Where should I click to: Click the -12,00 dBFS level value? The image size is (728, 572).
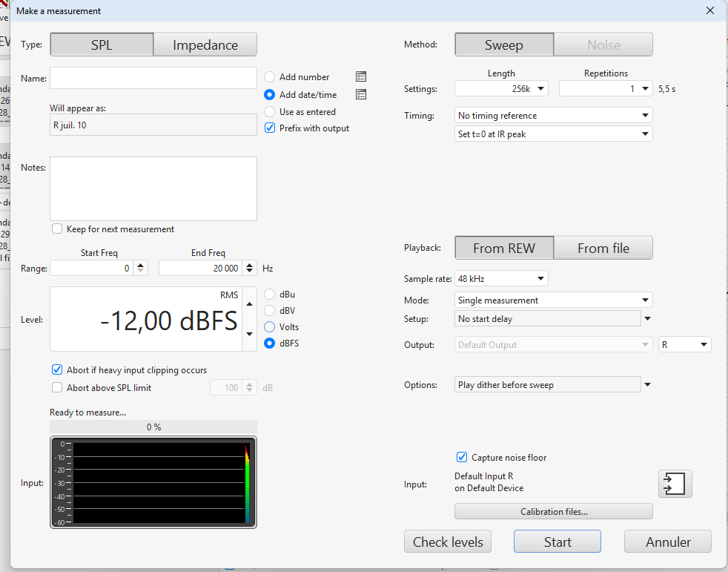[169, 320]
